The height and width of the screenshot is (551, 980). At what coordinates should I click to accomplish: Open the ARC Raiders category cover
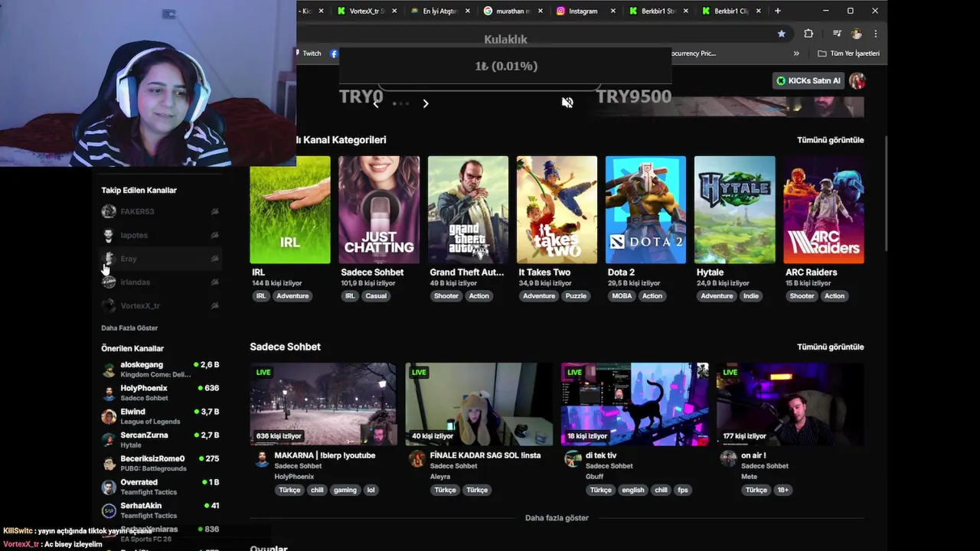[x=824, y=210]
